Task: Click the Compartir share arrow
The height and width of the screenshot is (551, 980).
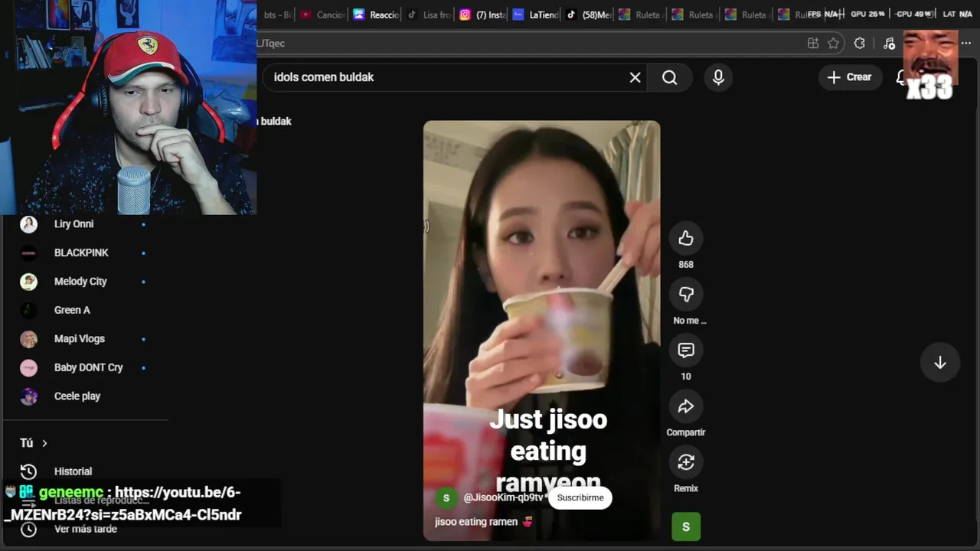Action: pos(686,406)
